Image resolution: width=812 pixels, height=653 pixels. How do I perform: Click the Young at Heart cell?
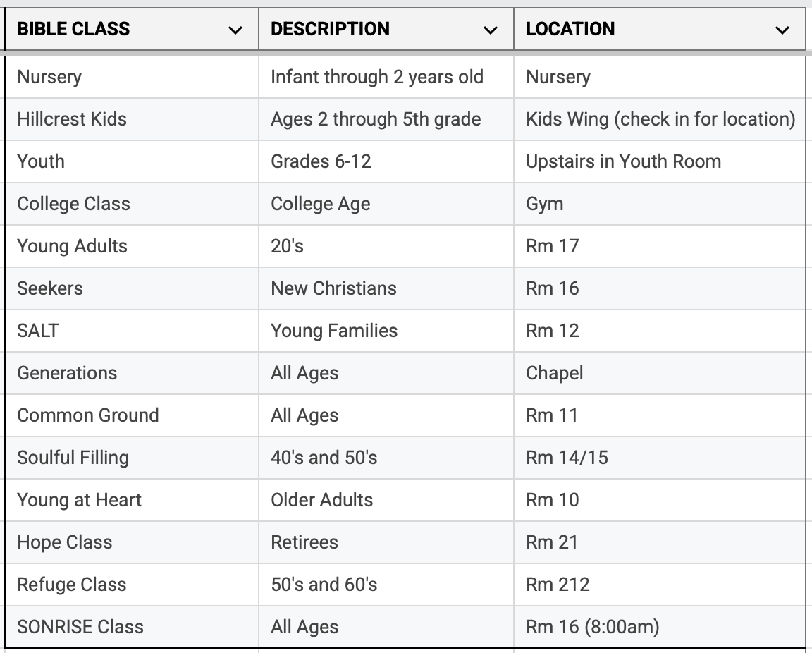point(132,500)
